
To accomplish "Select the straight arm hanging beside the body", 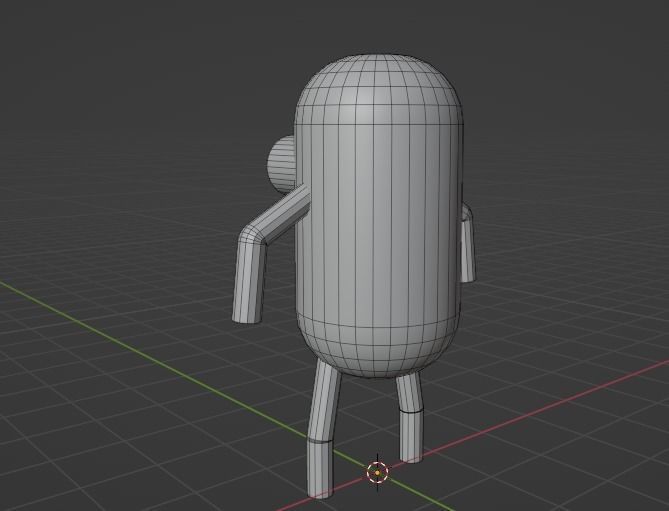I will [x=468, y=244].
